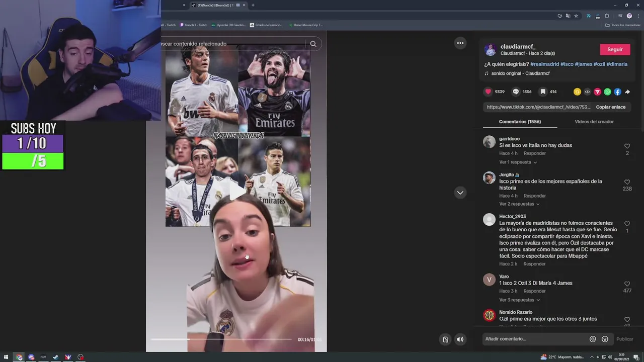Bookmark page with star icon
The height and width of the screenshot is (362, 644).
pyautogui.click(x=576, y=16)
